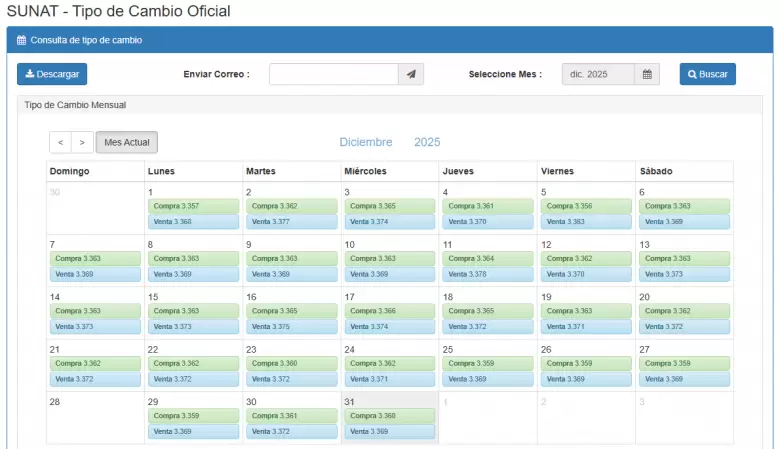Open the calendar picker icon beside month field
780x449 pixels.
[x=647, y=74]
